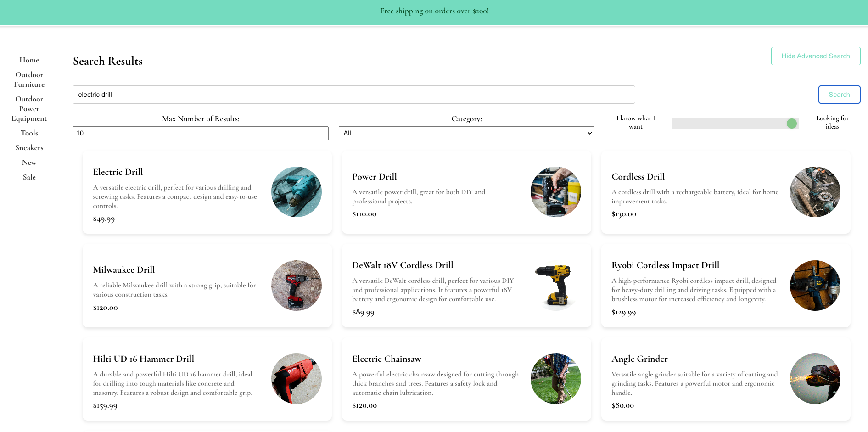Select All from the Category filter
868x432 pixels.
tap(466, 133)
